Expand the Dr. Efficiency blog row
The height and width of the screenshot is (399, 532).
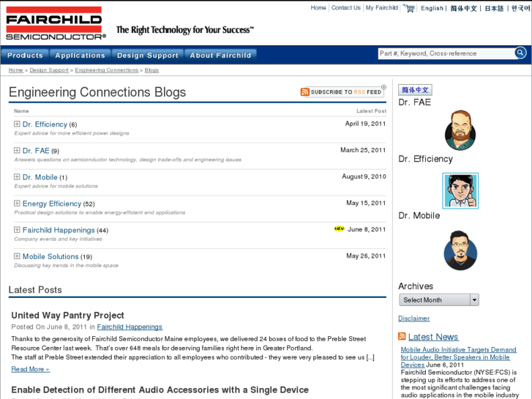point(17,124)
